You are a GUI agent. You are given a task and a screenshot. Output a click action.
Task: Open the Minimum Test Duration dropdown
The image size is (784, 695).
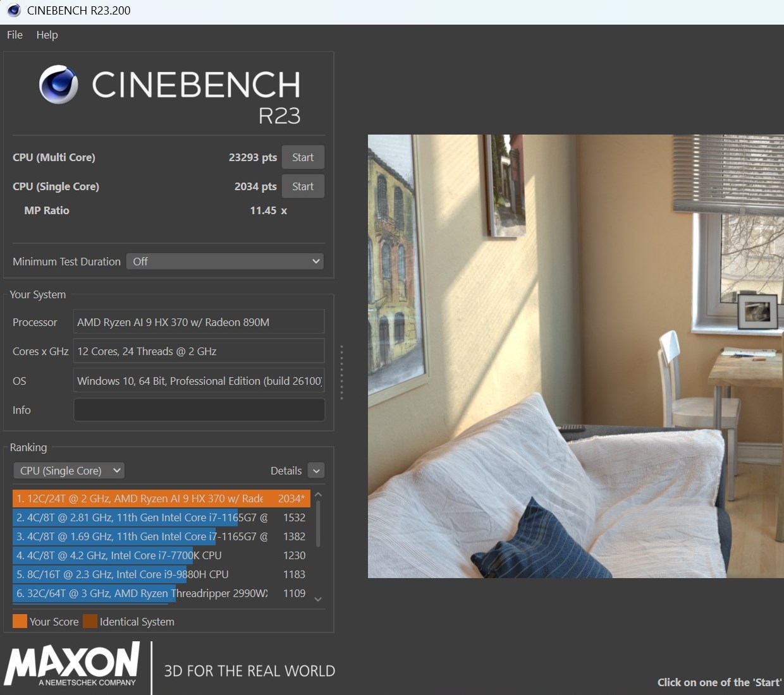point(225,262)
